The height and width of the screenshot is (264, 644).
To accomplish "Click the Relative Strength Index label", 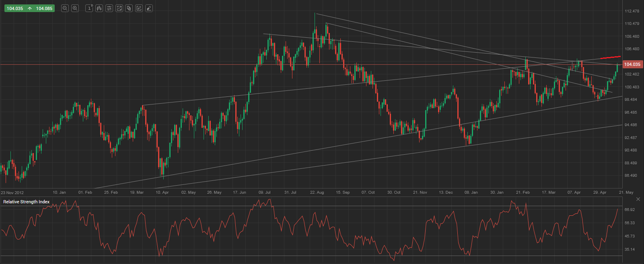I will coord(27,202).
